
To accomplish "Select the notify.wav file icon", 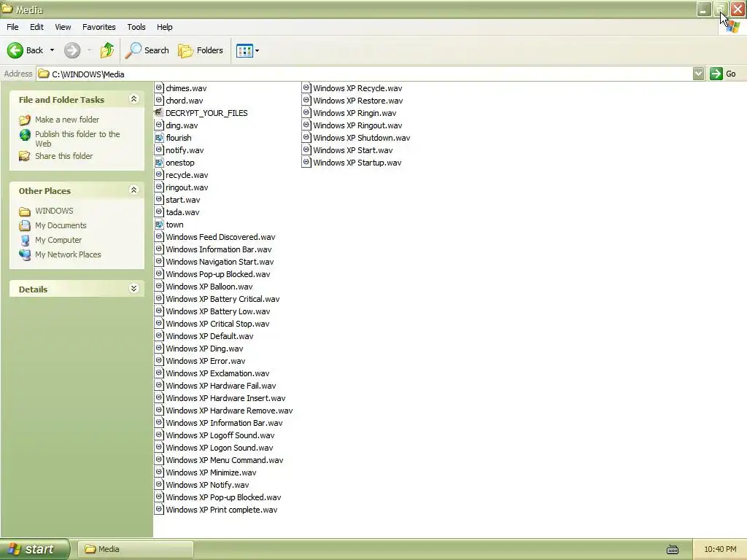I will (x=159, y=149).
